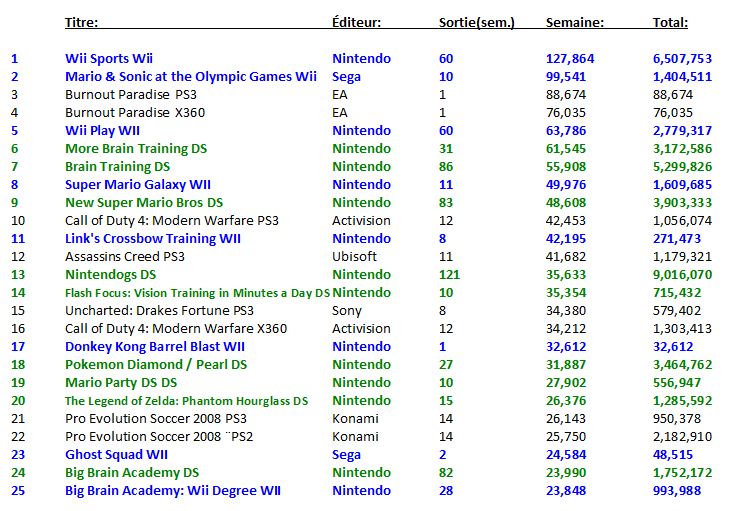Click total value '3,903,333'
The image size is (732, 511).
tap(682, 203)
